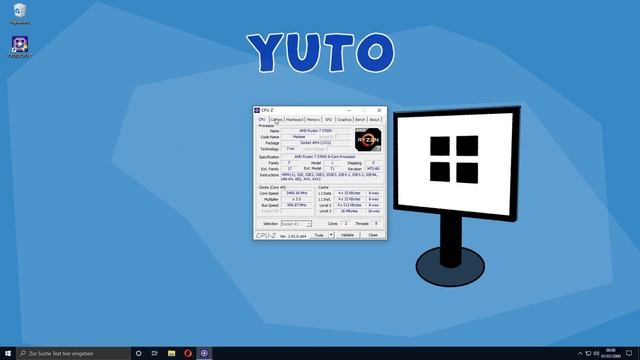Click the Level 3 cache size value
Image resolution: width=640 pixels, height=360 pixels.
tap(349, 211)
